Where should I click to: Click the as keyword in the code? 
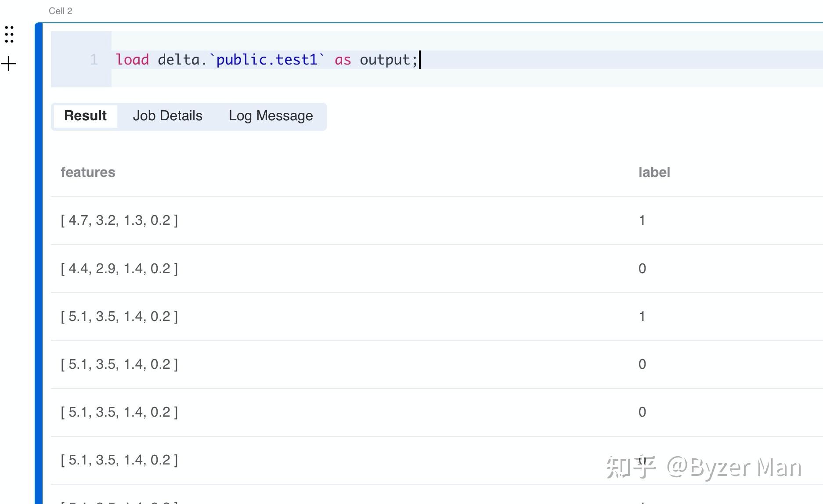pyautogui.click(x=343, y=60)
